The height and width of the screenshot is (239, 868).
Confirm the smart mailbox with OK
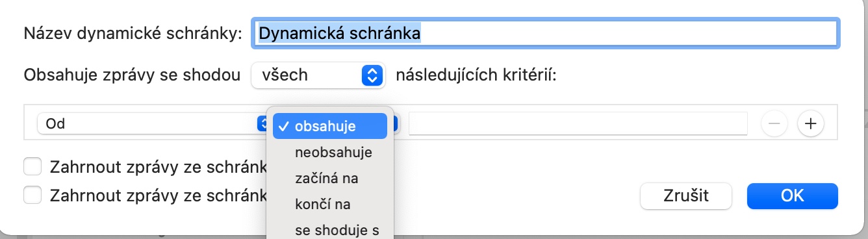(793, 195)
